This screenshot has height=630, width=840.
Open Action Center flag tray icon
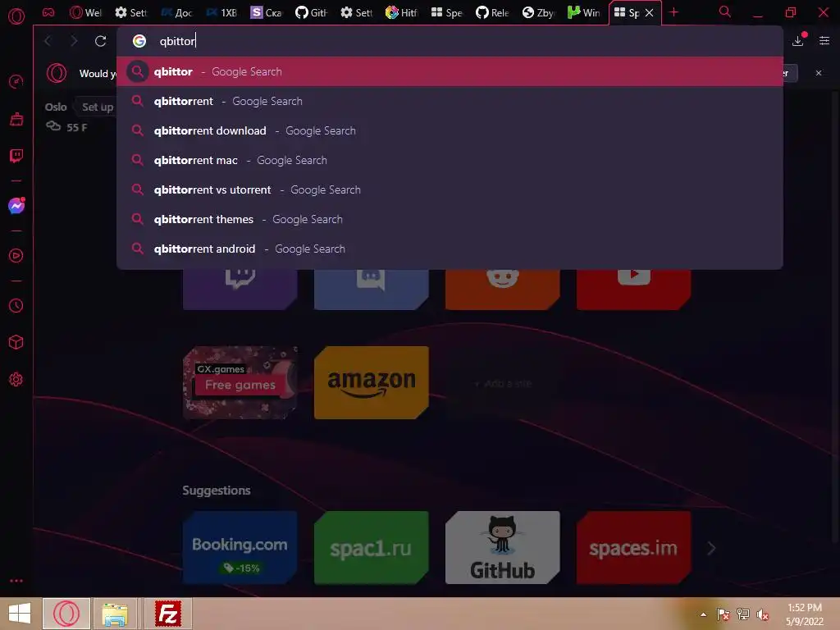724,614
